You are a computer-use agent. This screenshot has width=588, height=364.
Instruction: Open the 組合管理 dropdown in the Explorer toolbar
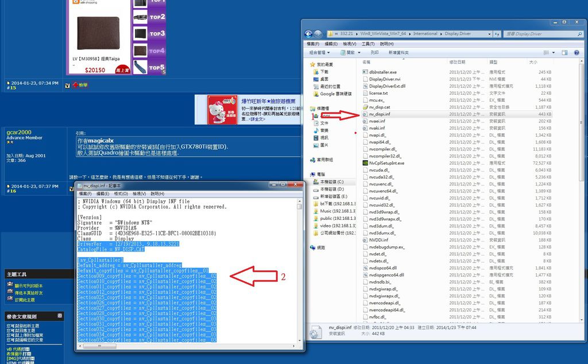319,53
